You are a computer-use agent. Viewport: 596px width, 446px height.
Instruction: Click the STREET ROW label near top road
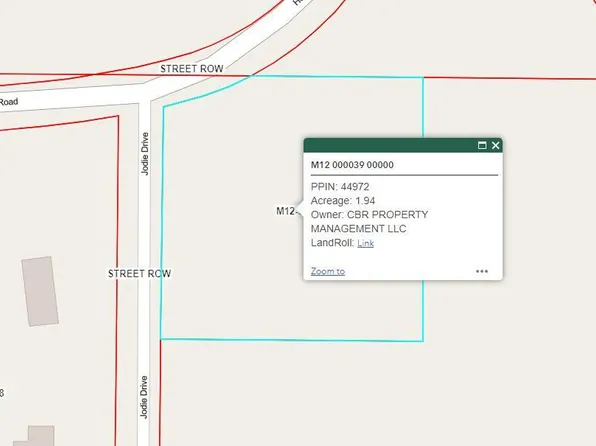click(192, 69)
